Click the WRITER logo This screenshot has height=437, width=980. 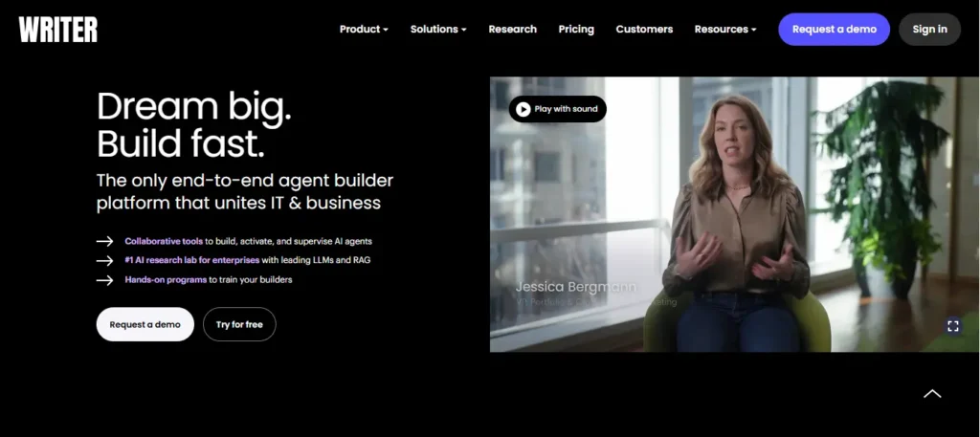pyautogui.click(x=58, y=30)
